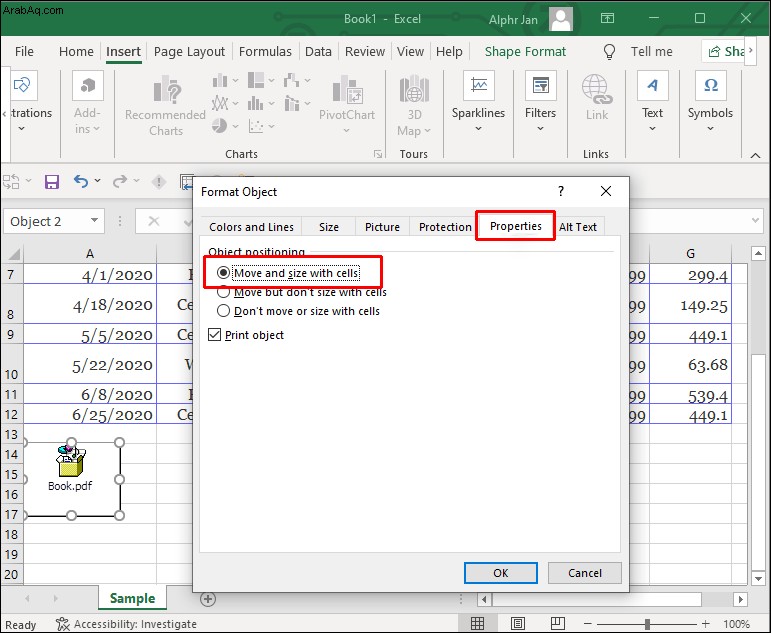Click the Illustrations group icon

[22, 85]
